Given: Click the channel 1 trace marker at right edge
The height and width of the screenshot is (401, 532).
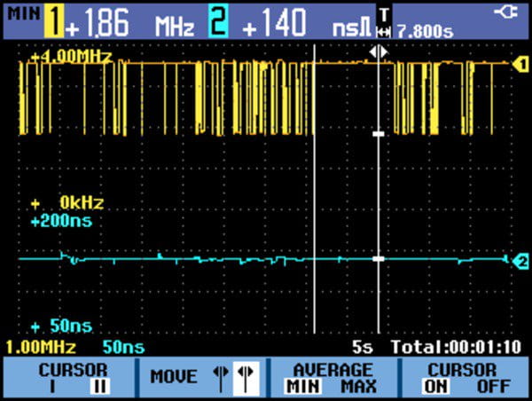Looking at the screenshot, I should pos(520,64).
